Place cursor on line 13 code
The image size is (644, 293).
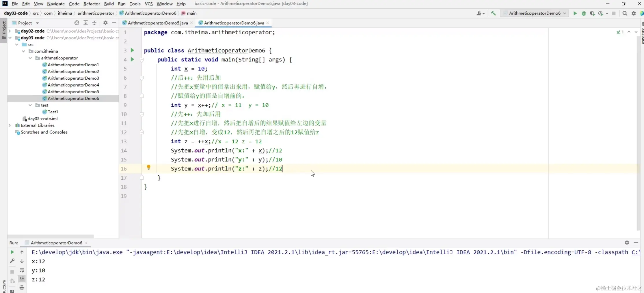tap(216, 141)
